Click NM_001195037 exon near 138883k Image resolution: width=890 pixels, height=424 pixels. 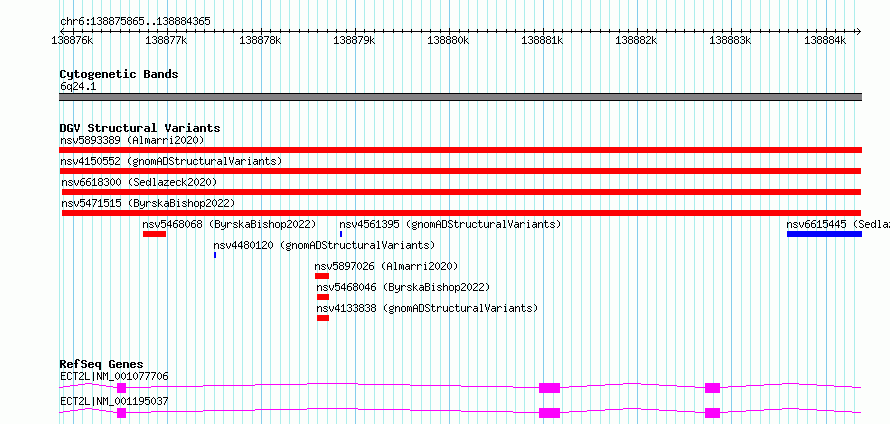[712, 413]
